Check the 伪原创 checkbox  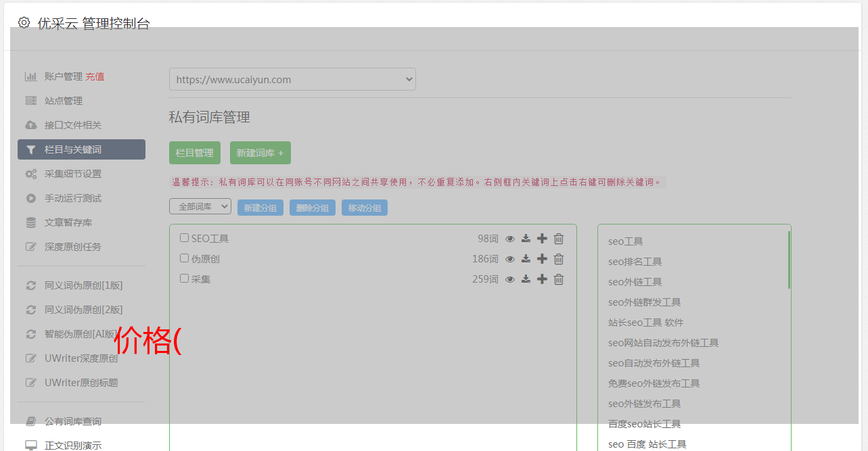184,258
